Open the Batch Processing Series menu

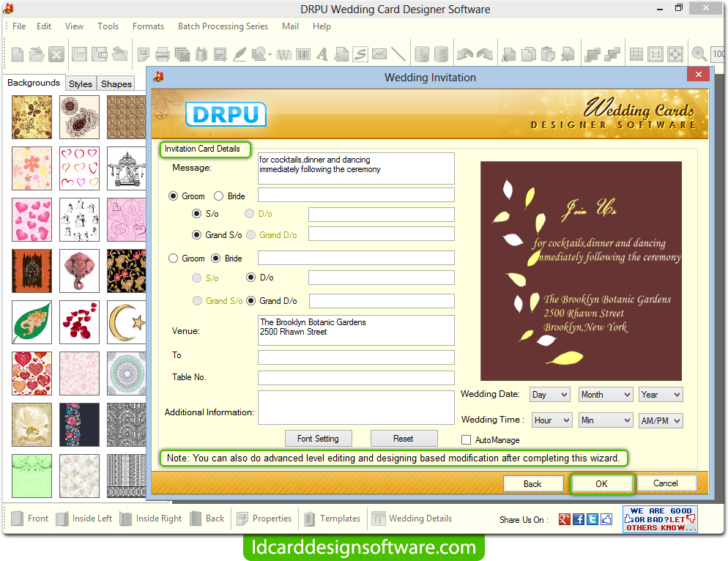(223, 26)
